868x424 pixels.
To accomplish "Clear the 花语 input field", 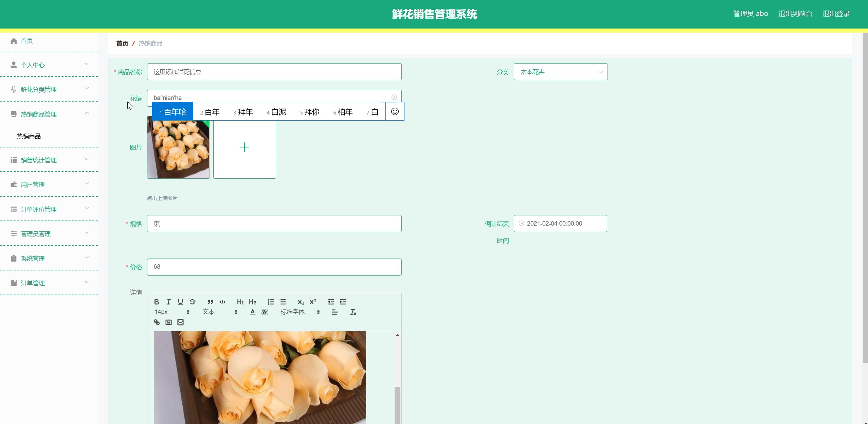I will click(x=394, y=97).
